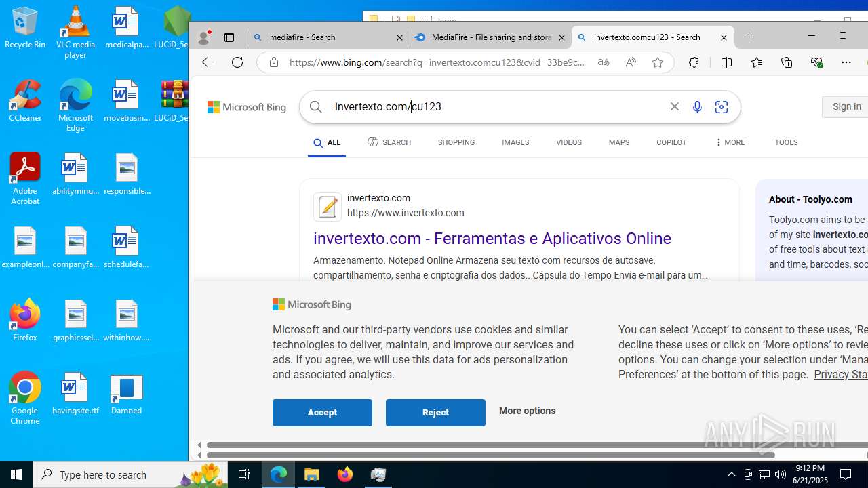The height and width of the screenshot is (488, 868).
Task: Open Adobe Acrobat desktop shortcut
Action: 25,178
